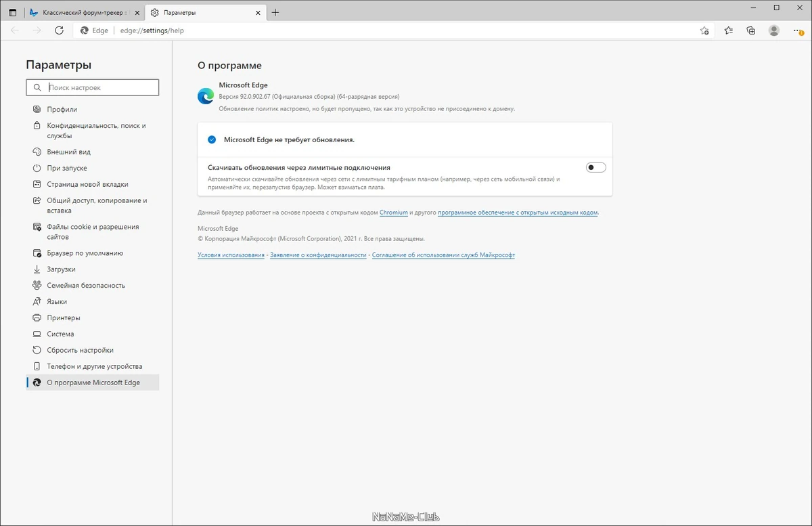Open Заявление о конфиденциальности link
The height and width of the screenshot is (526, 812).
318,255
